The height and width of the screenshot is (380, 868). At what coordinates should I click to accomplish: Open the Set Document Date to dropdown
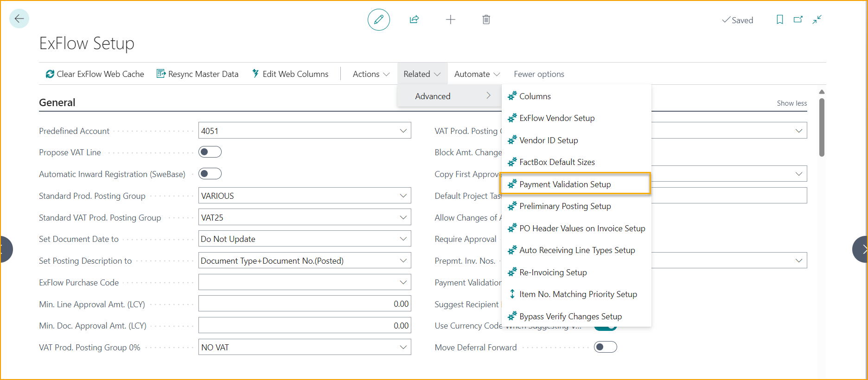tap(403, 239)
